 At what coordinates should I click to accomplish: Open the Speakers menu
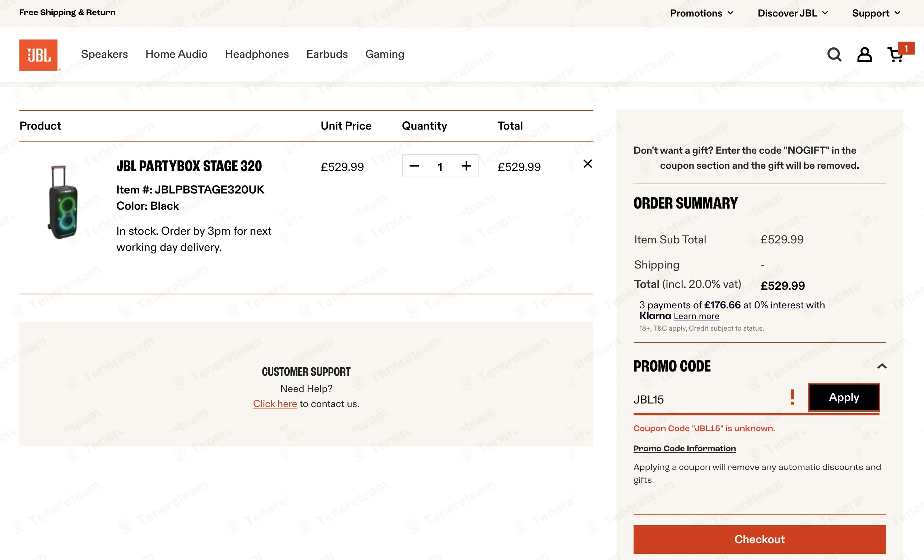point(104,54)
